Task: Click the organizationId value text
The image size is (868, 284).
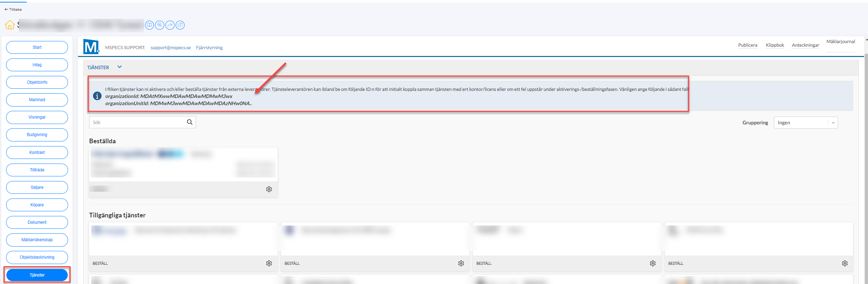Action: pos(186,96)
